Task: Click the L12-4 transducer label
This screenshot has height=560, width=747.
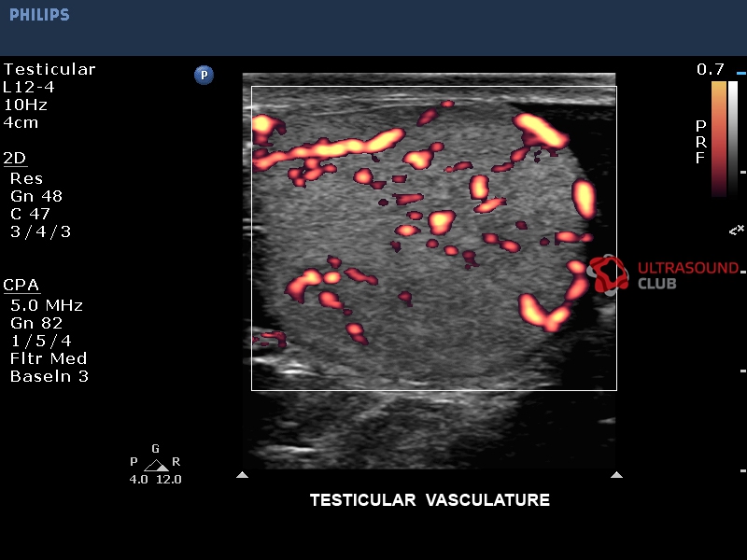Action: [x=29, y=87]
